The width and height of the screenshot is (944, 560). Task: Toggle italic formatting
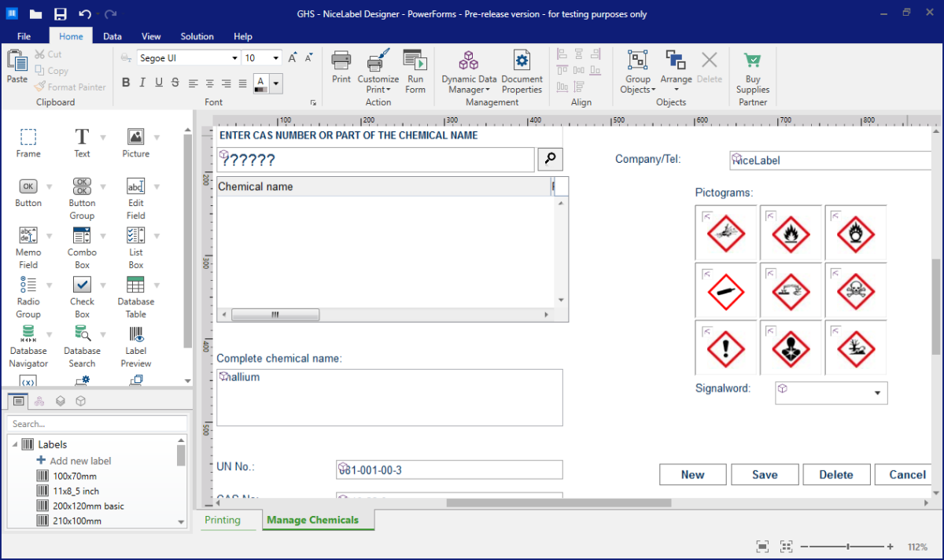tap(142, 82)
